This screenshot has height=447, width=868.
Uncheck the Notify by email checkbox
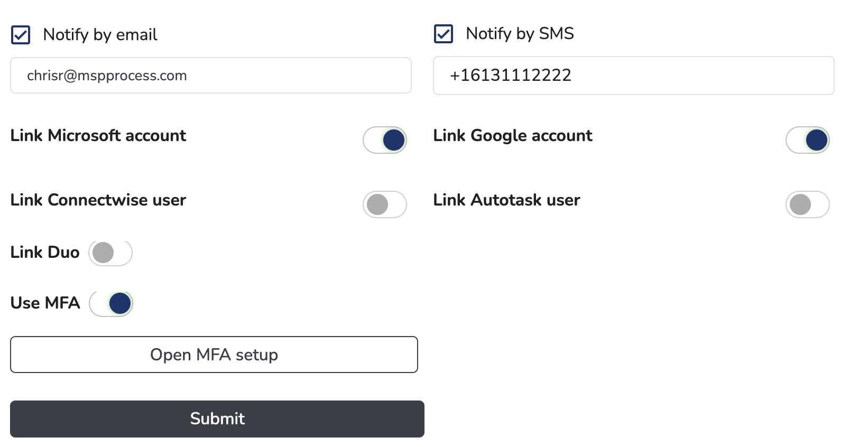point(21,35)
